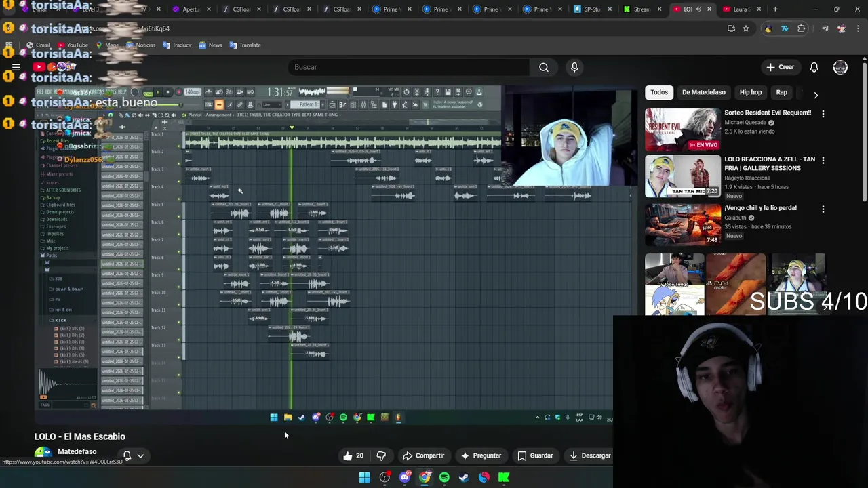Image resolution: width=868 pixels, height=488 pixels.
Task: Switch to the Apertu browser tab
Action: (x=190, y=9)
